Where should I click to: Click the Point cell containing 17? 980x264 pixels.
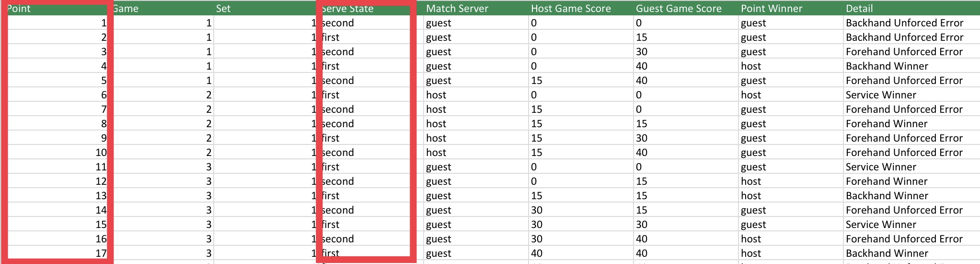point(57,253)
